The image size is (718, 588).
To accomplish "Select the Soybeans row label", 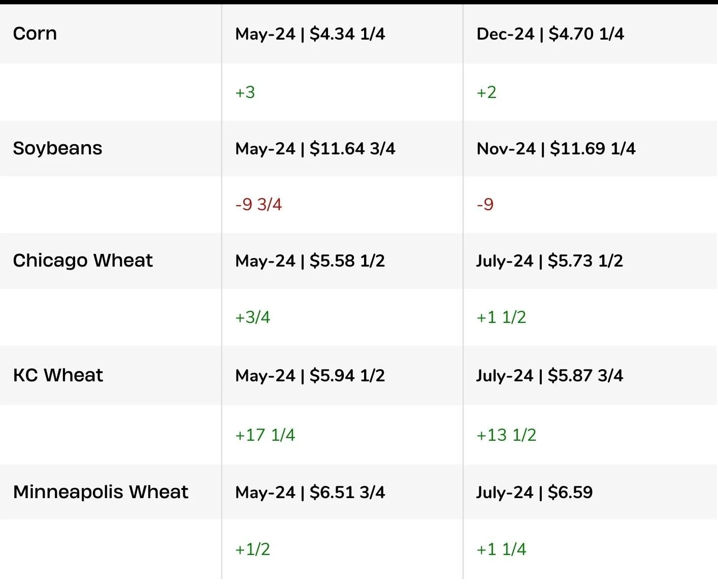I will (x=58, y=148).
